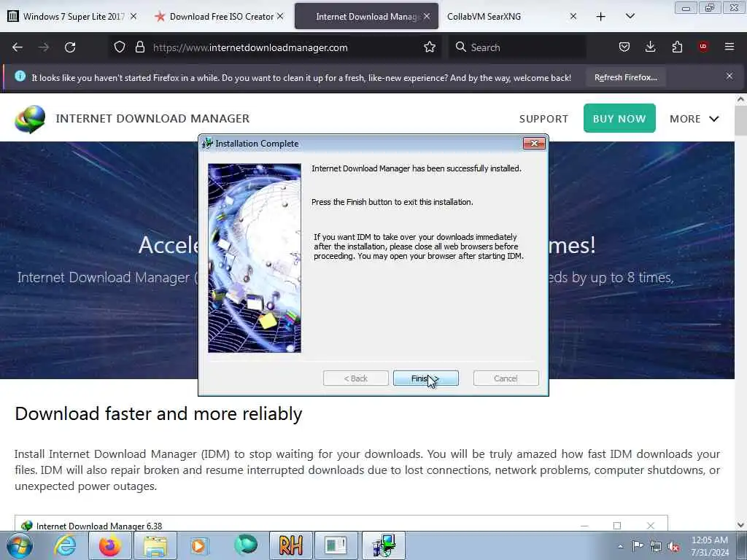
Task: Launch Internet Explorer from the taskbar
Action: coord(65,545)
